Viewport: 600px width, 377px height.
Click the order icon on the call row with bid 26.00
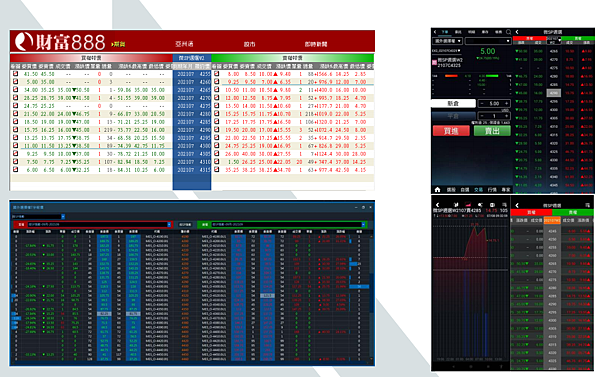[217, 153]
